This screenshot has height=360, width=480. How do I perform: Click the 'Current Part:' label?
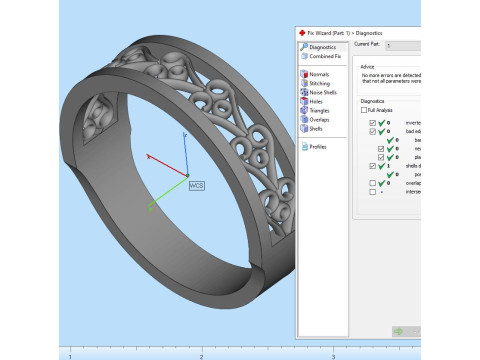[x=367, y=44]
